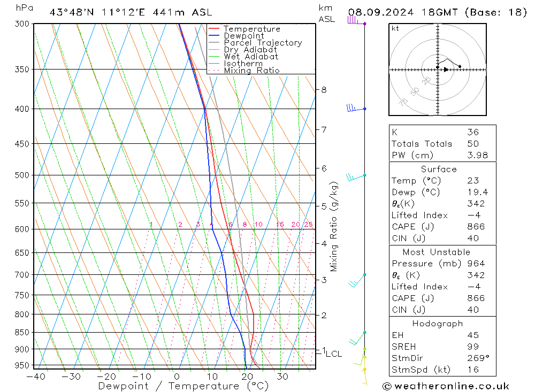The width and height of the screenshot is (535, 392).
Task: Click the Surface Dewp value 19.4
Action: [x=477, y=192]
